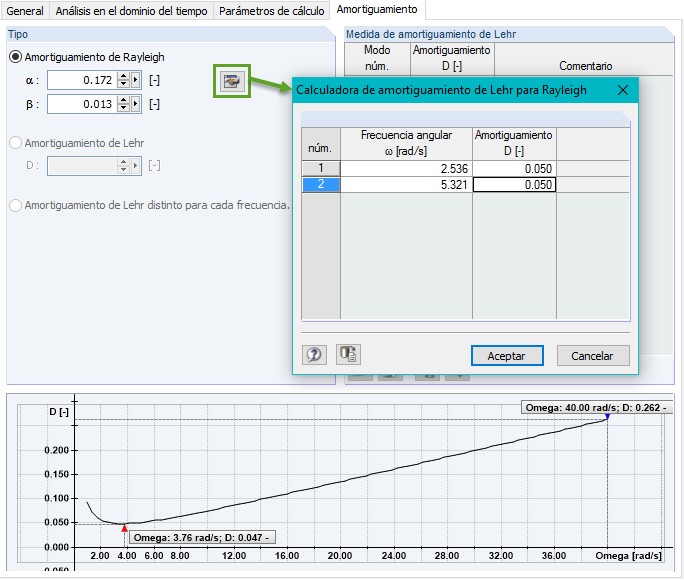Click the Aceptar button

tap(507, 356)
